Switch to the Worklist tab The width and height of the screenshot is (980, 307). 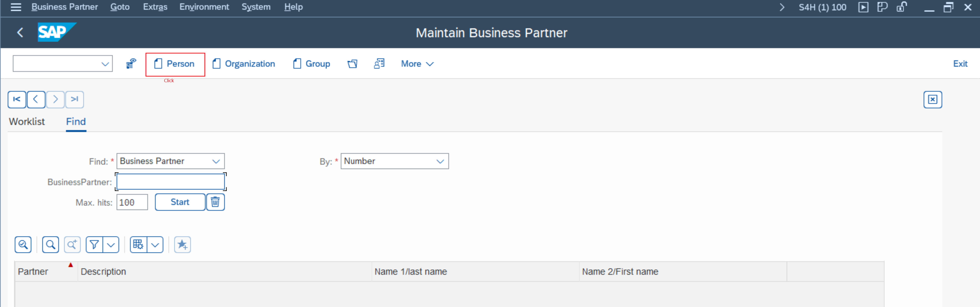[27, 121]
